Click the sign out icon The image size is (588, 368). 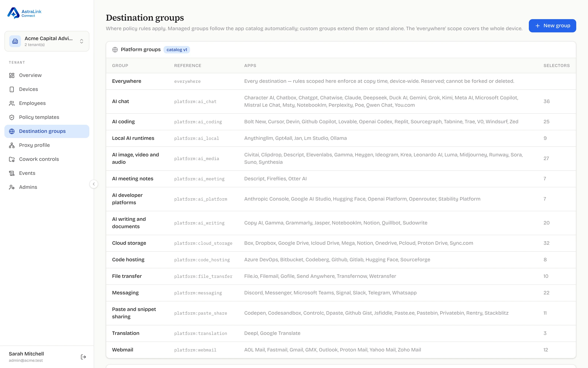[83, 357]
